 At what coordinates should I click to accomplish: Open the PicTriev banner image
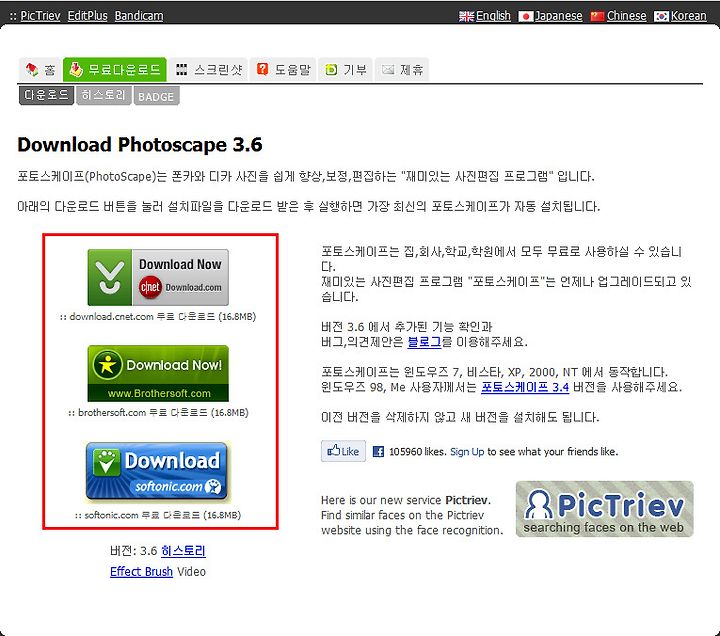click(x=605, y=509)
